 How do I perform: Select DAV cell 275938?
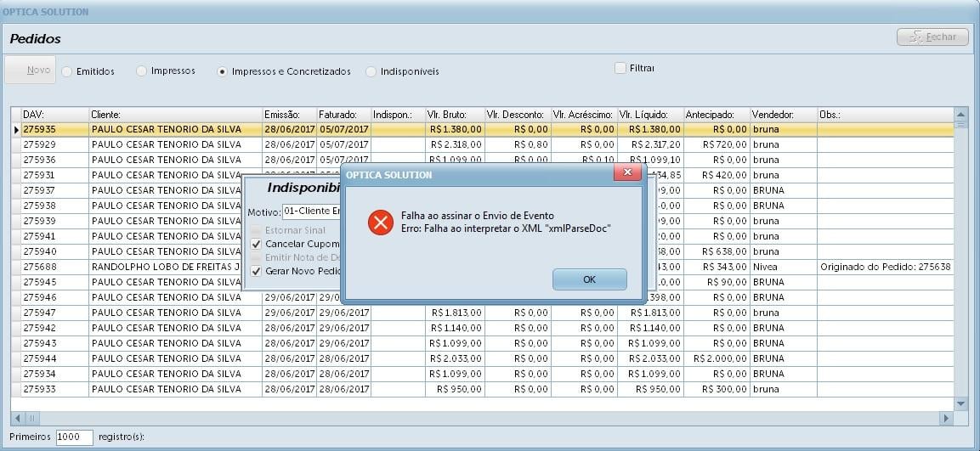point(55,206)
